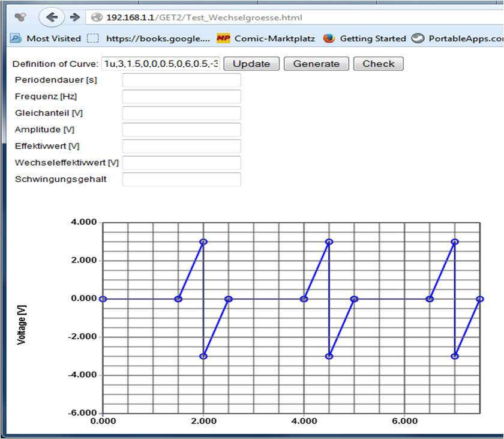Click the first 3 V peak marker on the graph
Image resolution: width=504 pixels, height=439 pixels.
pyautogui.click(x=203, y=242)
